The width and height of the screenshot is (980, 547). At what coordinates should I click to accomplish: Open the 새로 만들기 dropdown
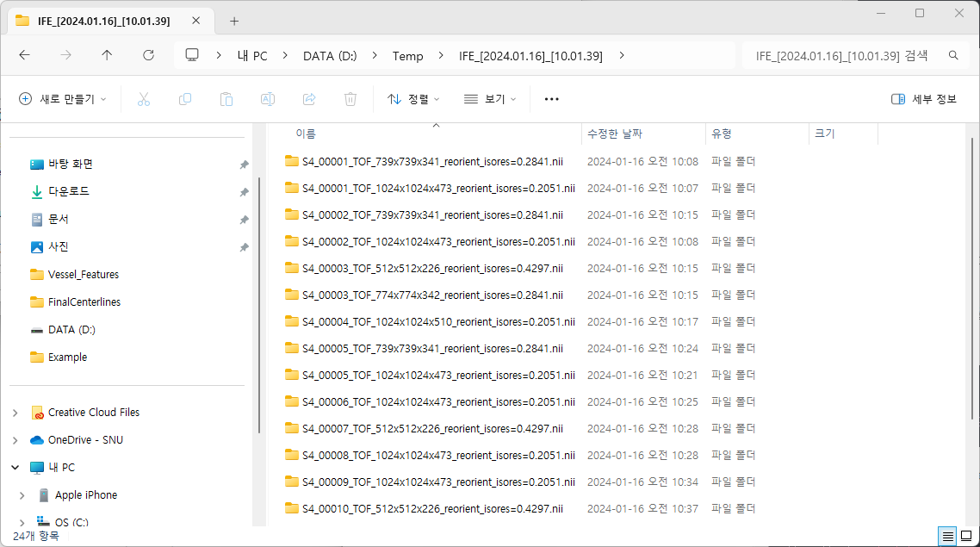pyautogui.click(x=63, y=99)
